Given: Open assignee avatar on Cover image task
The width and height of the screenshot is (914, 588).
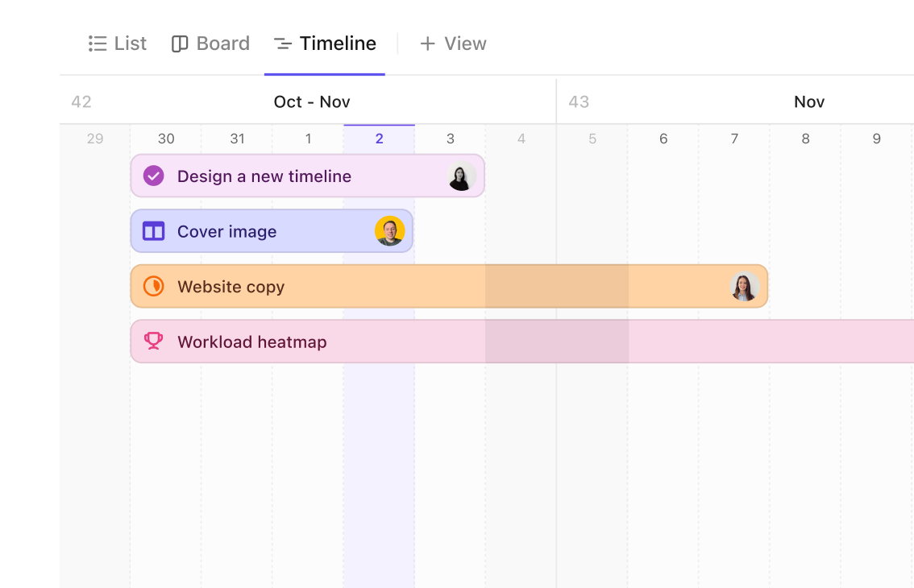Looking at the screenshot, I should [x=389, y=231].
